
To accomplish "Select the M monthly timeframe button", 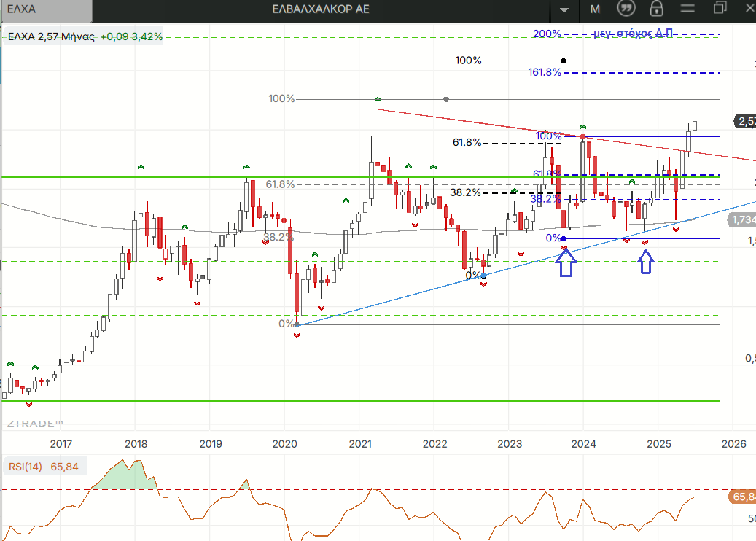I will point(595,9).
